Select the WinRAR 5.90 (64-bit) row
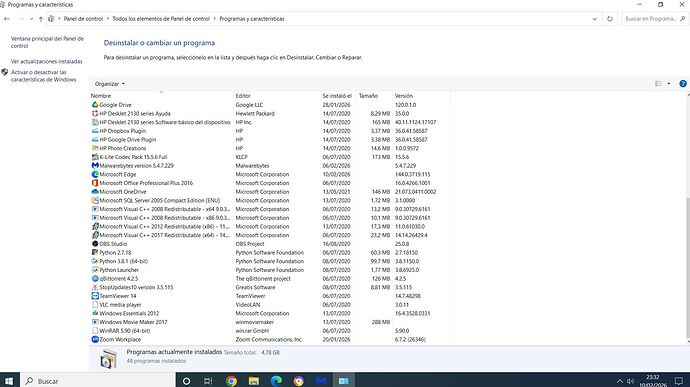This screenshot has width=690, height=387. click(270, 331)
